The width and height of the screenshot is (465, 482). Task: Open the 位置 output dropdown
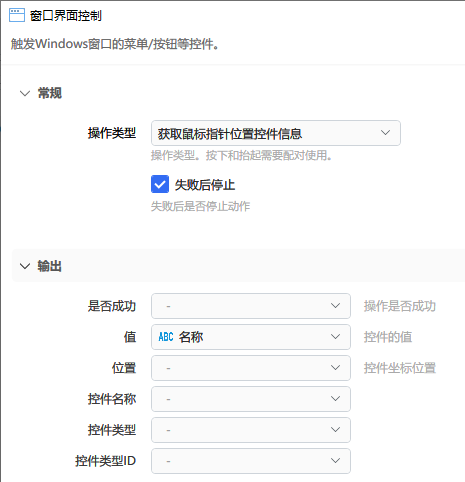(251, 368)
